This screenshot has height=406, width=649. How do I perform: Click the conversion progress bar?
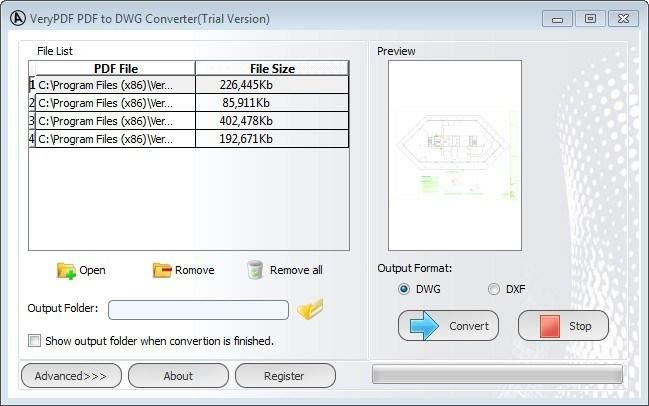497,374
